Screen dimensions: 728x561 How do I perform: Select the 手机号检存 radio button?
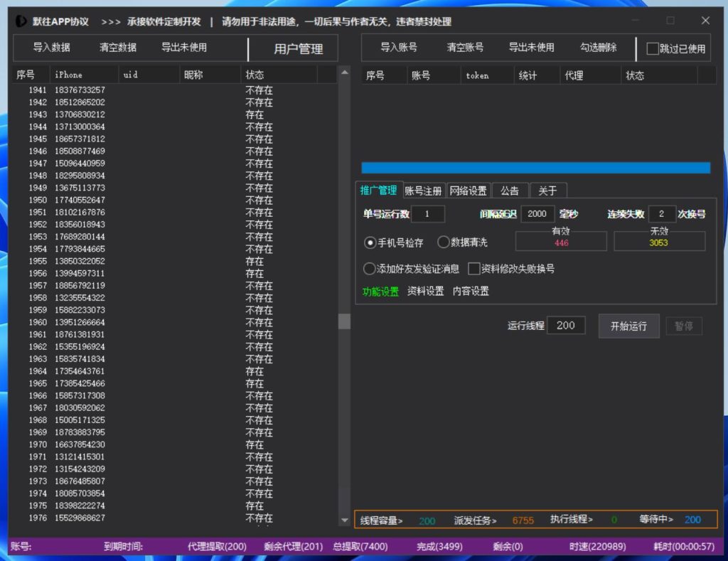pyautogui.click(x=370, y=242)
